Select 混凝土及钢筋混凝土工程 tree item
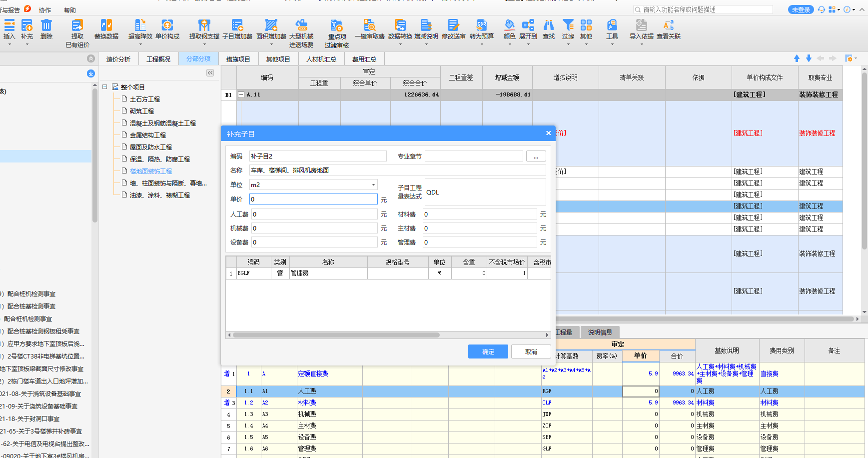 coord(163,123)
